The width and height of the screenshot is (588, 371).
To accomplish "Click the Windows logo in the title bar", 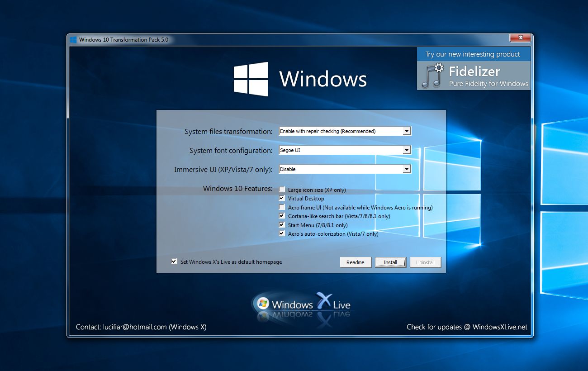I will point(73,39).
